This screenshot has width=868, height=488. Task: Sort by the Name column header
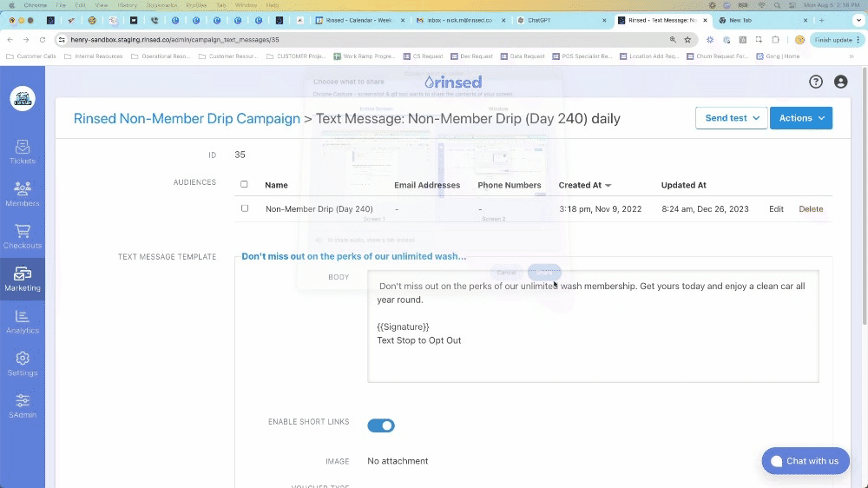pyautogui.click(x=276, y=185)
